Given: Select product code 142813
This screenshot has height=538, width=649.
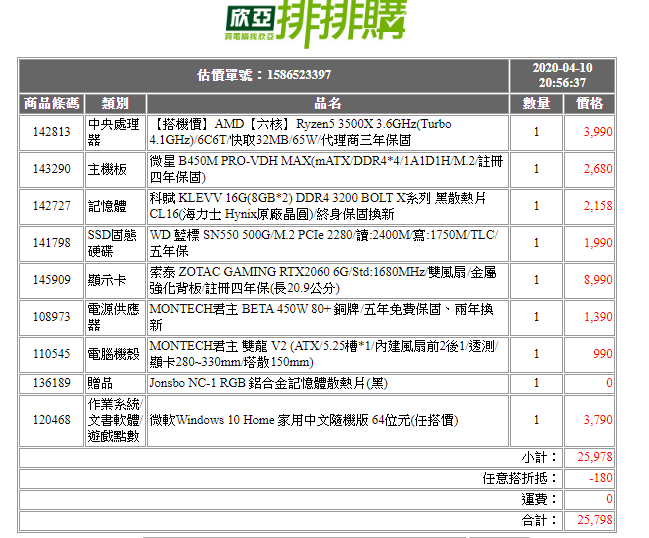Looking at the screenshot, I should coord(52,132).
